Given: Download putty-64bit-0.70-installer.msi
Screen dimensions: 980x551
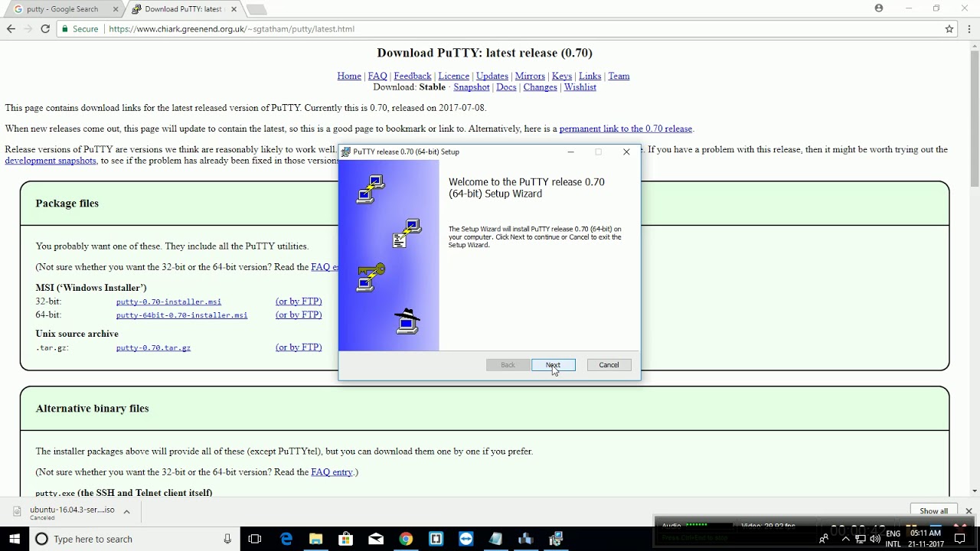Looking at the screenshot, I should click(x=181, y=315).
